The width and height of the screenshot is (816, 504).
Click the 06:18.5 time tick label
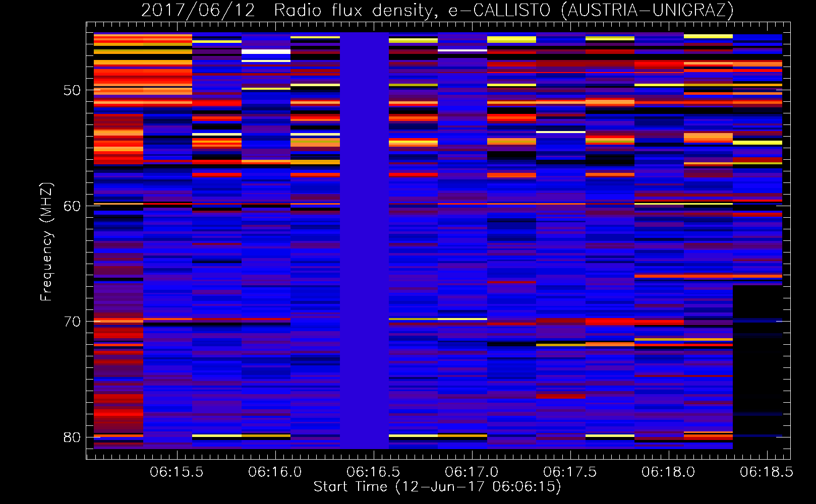point(767,472)
